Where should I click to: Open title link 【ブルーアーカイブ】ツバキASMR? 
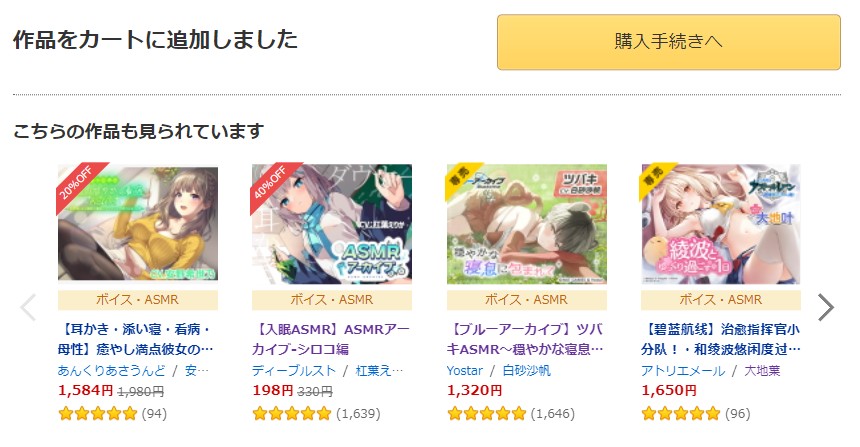coord(525,339)
